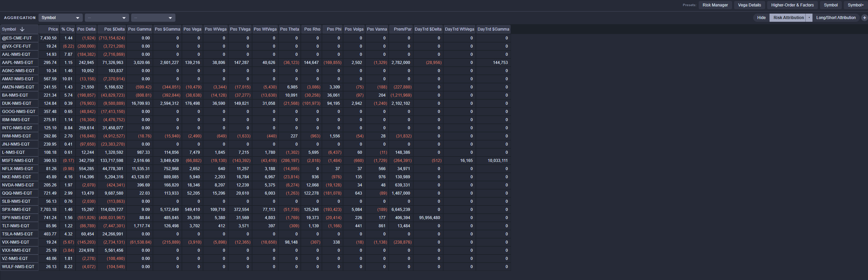Sort by the Prem/Par column header

tap(401, 29)
